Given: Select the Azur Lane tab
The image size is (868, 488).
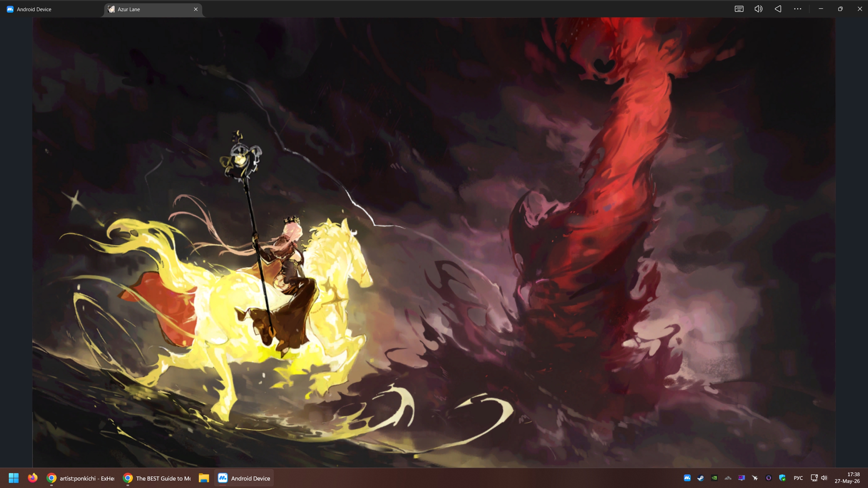Looking at the screenshot, I should (x=153, y=9).
